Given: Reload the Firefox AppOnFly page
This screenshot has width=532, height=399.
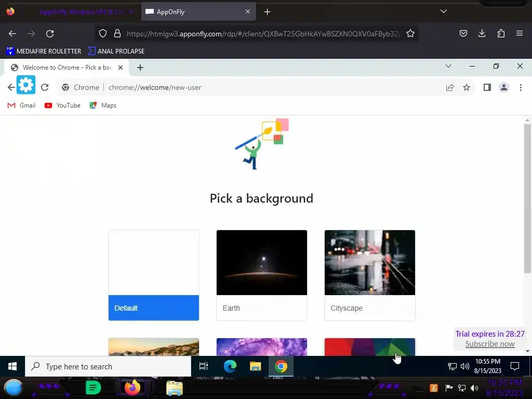Looking at the screenshot, I should tap(50, 34).
